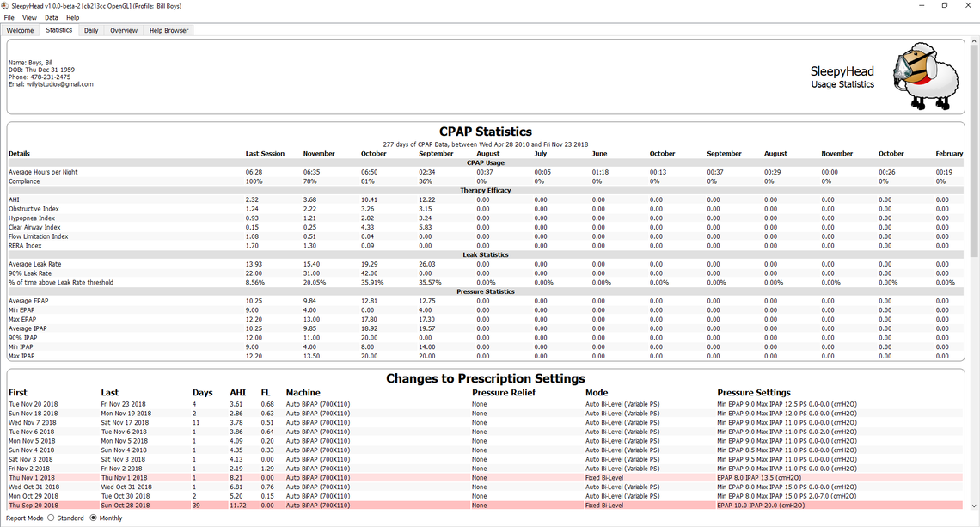Click the 'First' column header
980x527 pixels.
[x=18, y=393]
